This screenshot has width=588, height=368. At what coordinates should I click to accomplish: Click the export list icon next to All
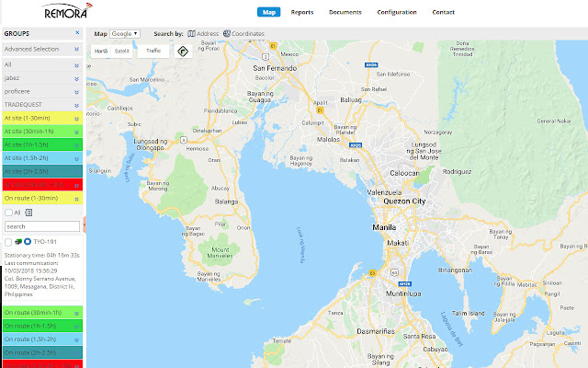click(x=28, y=213)
